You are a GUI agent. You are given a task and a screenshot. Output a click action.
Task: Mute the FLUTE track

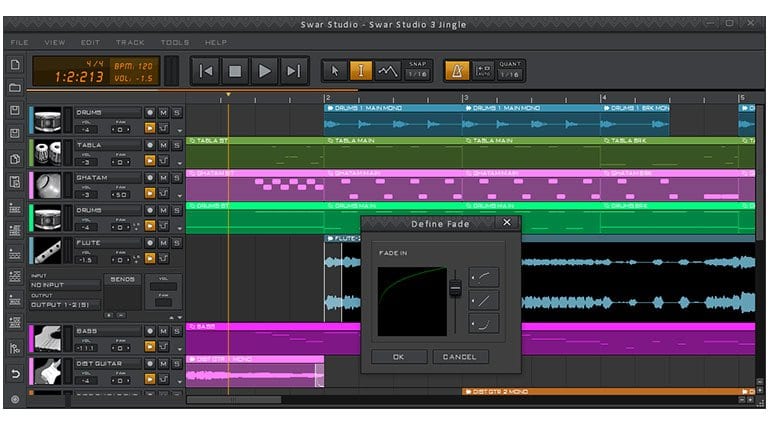[163, 243]
